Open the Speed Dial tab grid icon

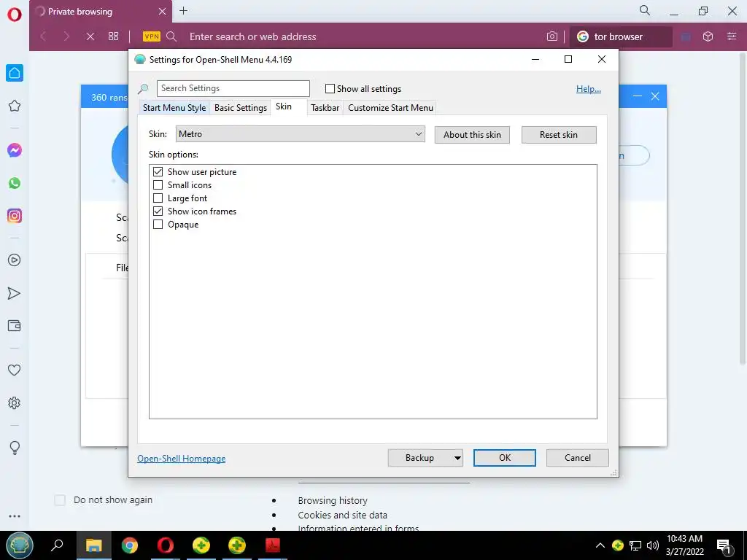(113, 36)
